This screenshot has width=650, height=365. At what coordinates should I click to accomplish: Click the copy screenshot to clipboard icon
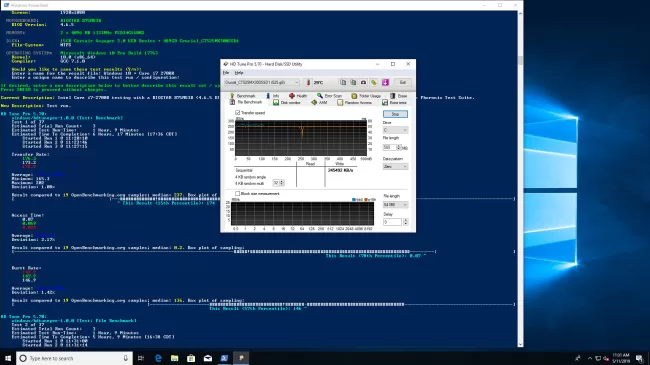point(353,83)
